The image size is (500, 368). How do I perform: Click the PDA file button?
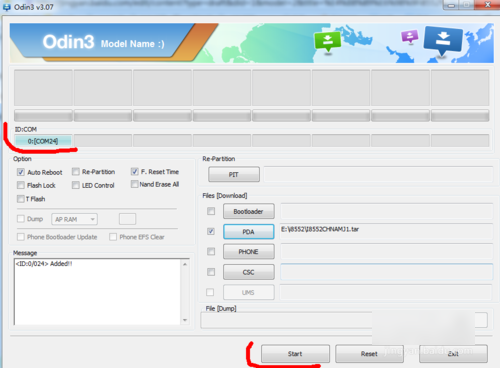[249, 232]
